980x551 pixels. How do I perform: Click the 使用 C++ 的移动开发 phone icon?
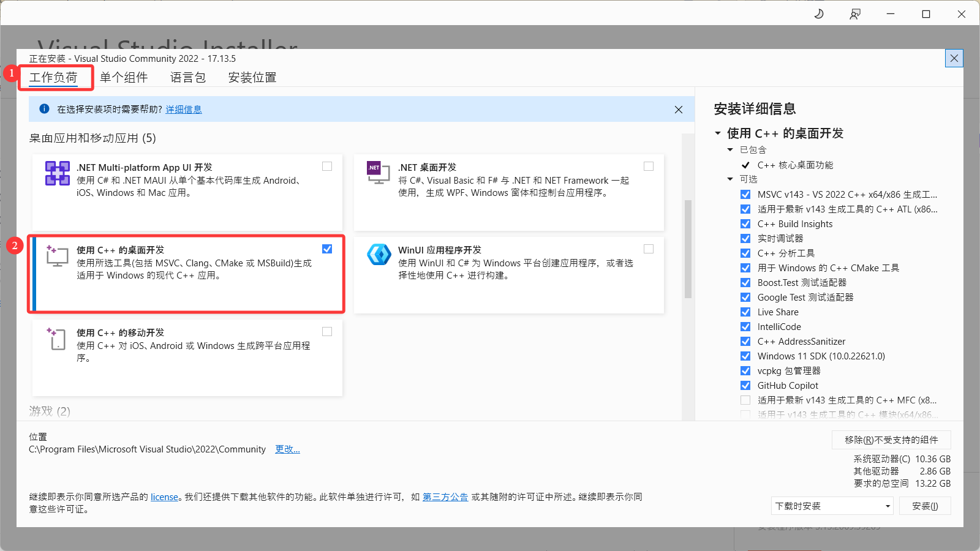coord(56,339)
